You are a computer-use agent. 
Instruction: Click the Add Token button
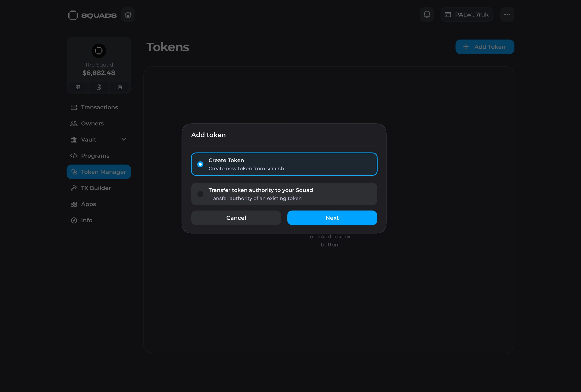(484, 47)
